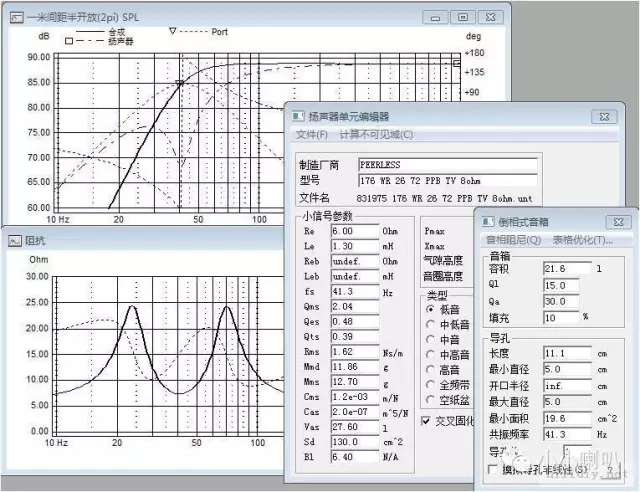Select the 全频带 (full-range) radio option
The height and width of the screenshot is (492, 640).
pos(429,384)
